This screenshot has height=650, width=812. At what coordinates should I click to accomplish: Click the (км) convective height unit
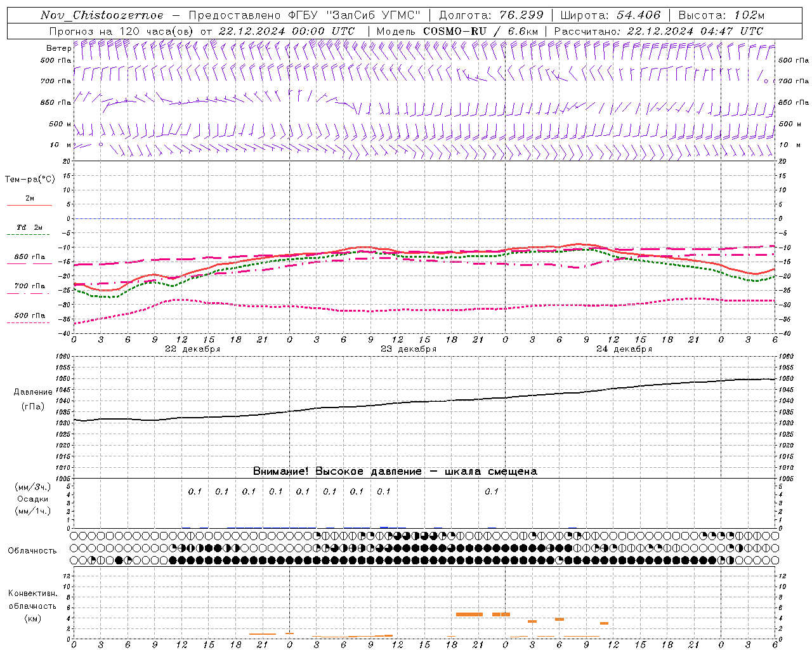pyautogui.click(x=32, y=618)
